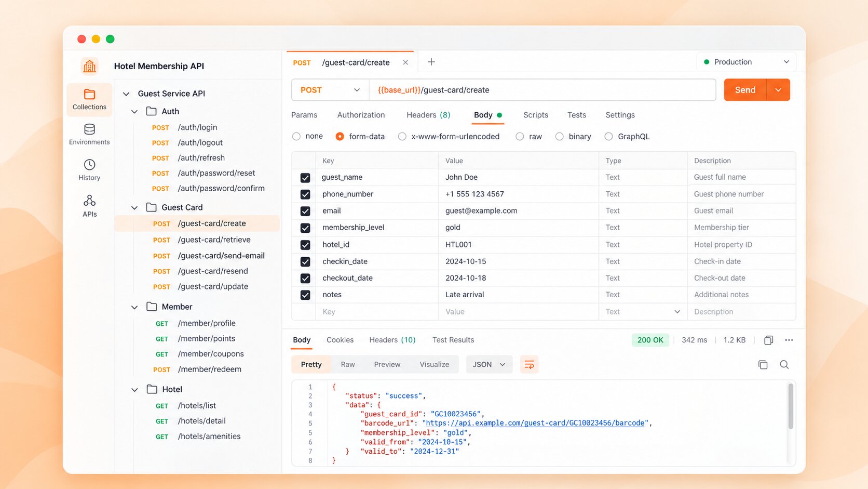Switch to the Tests tab
Image resolution: width=868 pixels, height=489 pixels.
577,115
